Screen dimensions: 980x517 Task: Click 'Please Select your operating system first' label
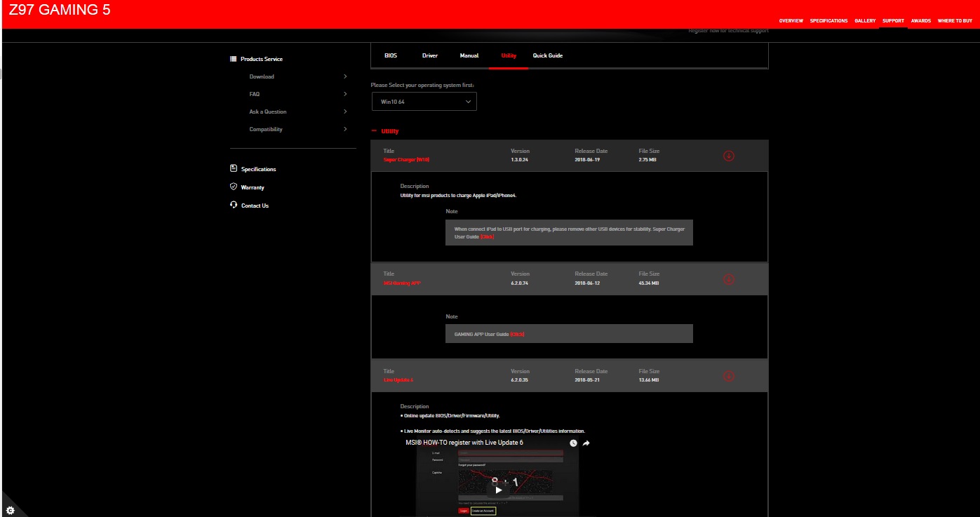tap(422, 85)
